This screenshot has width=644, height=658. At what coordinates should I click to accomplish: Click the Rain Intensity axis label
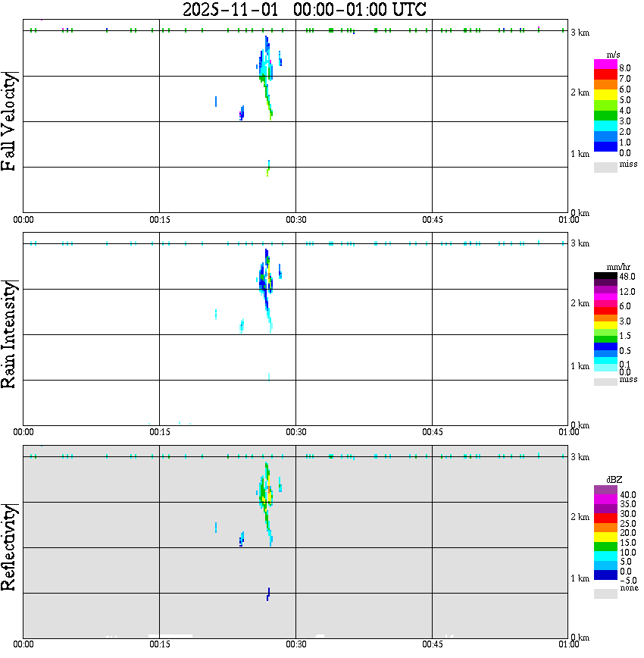tap(9, 334)
